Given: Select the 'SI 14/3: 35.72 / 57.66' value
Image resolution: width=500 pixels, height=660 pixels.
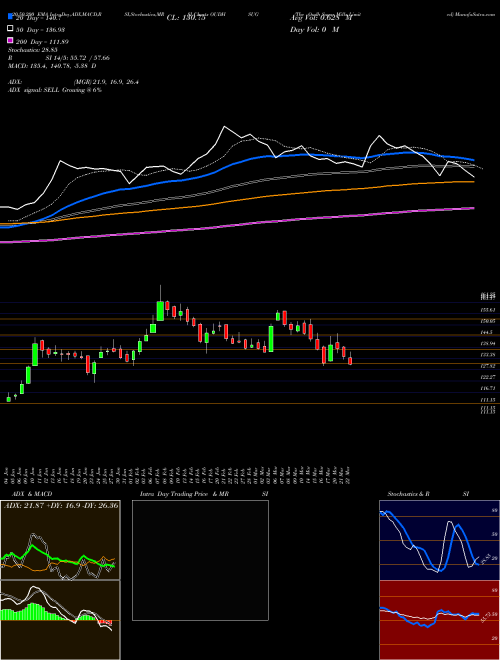Looking at the screenshot, I should point(77,58).
